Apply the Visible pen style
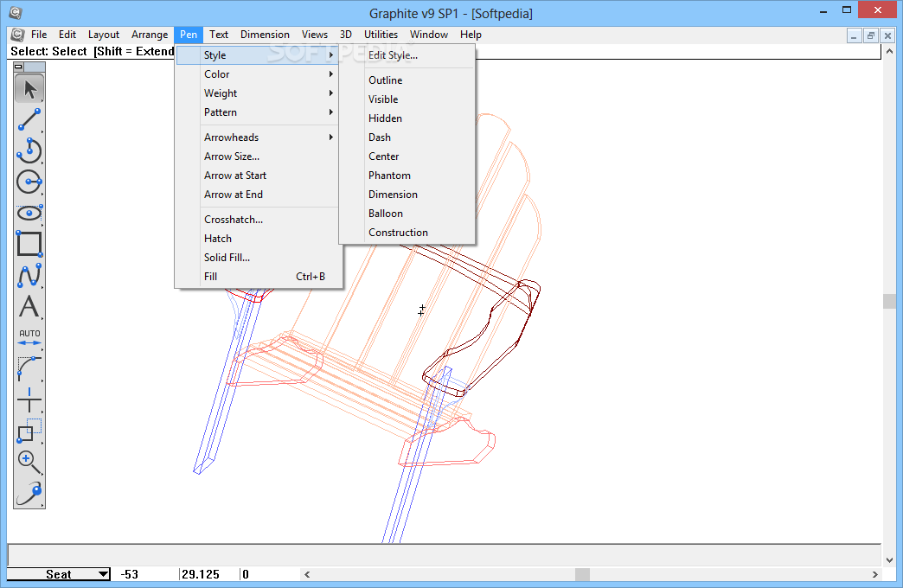903x588 pixels. click(407, 99)
